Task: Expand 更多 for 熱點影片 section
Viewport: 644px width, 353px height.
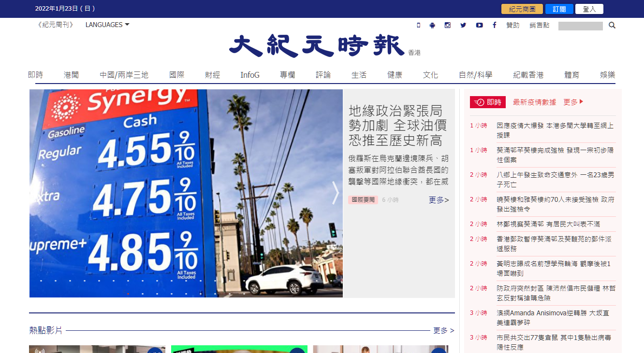Action: tap(443, 331)
